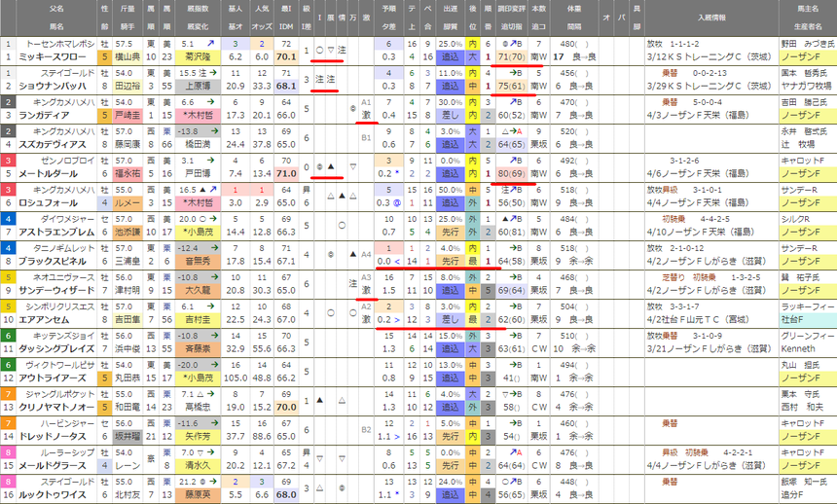Click owner name シルクR
The height and width of the screenshot is (504, 837).
795,219
